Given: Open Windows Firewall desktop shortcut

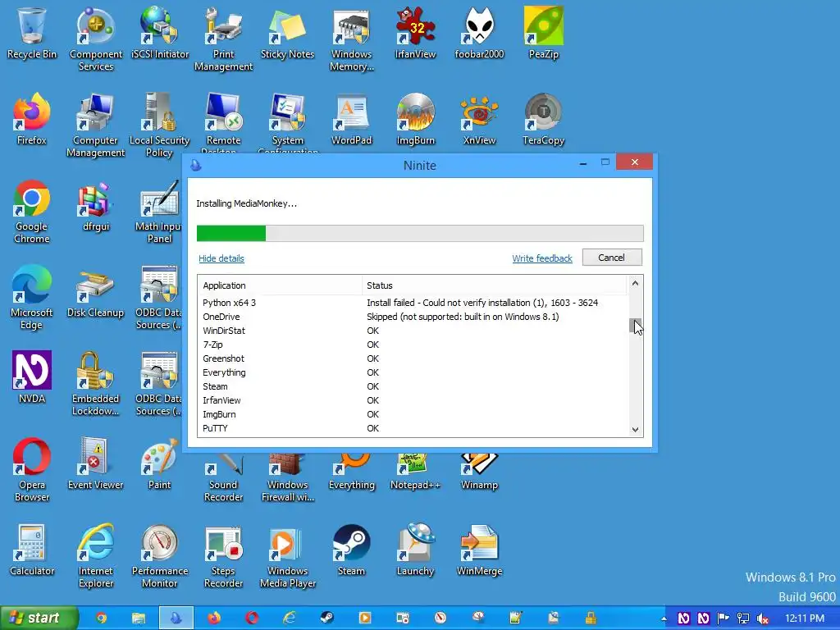Looking at the screenshot, I should tap(288, 478).
